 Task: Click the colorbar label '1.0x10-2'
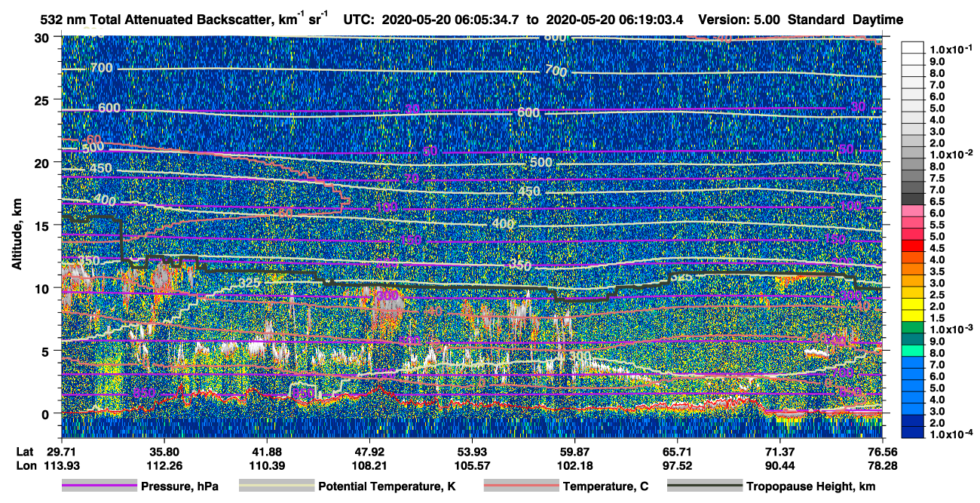click(x=950, y=155)
